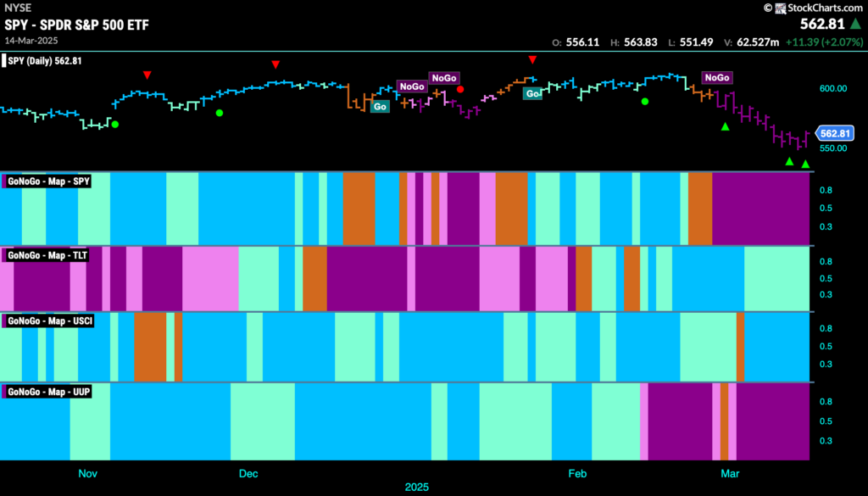
Task: Click the rightmost green up-triangle under March lows
Action: coord(805,164)
